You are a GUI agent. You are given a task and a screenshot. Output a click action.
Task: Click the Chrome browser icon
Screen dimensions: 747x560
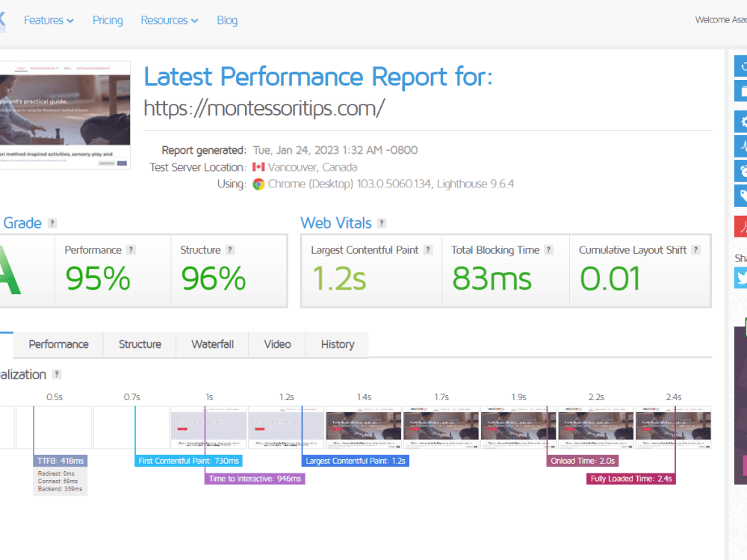pos(258,184)
